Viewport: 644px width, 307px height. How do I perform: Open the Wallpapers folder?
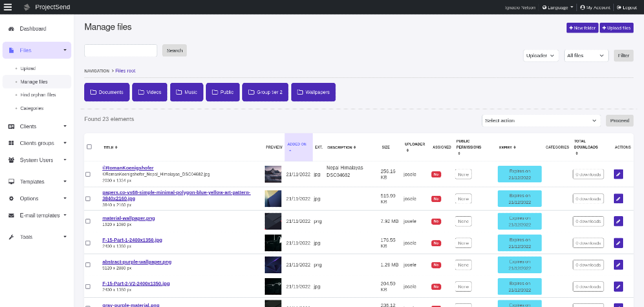[313, 92]
